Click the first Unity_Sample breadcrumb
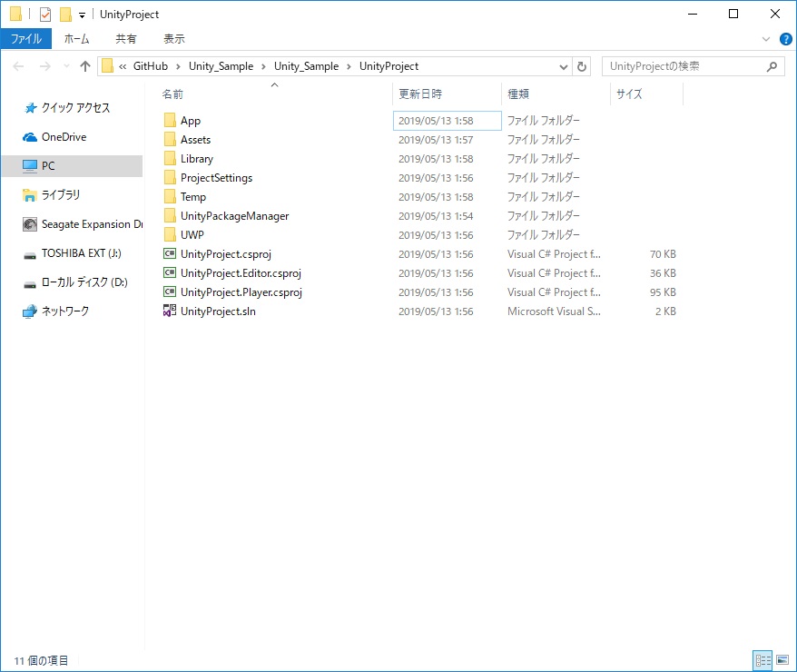 pyautogui.click(x=221, y=66)
